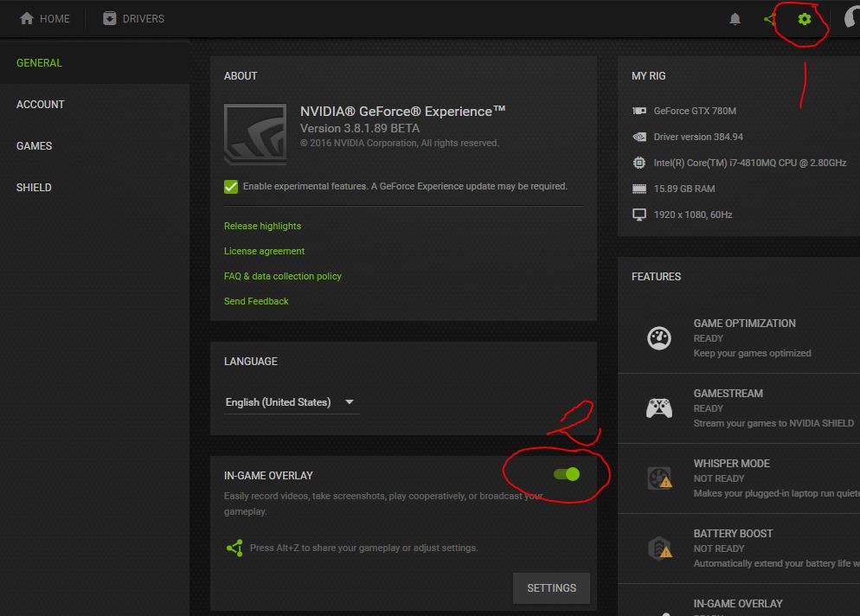Go to the HOME tab
The height and width of the screenshot is (616, 860).
(x=45, y=19)
